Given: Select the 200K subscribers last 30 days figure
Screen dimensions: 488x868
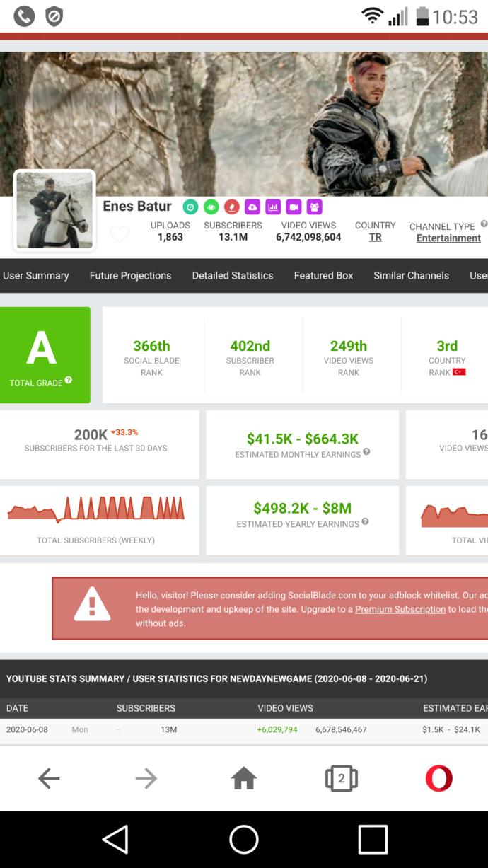Looking at the screenshot, I should [x=91, y=435].
